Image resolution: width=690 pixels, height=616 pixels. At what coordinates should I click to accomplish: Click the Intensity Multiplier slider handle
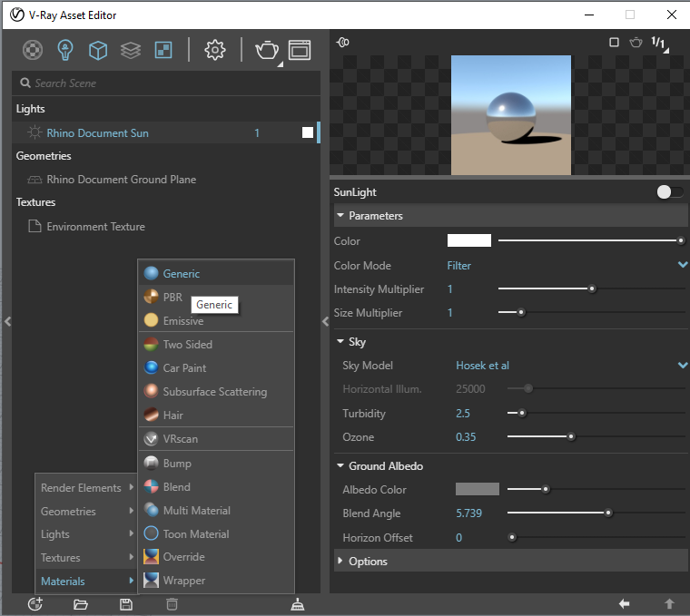pyautogui.click(x=592, y=288)
